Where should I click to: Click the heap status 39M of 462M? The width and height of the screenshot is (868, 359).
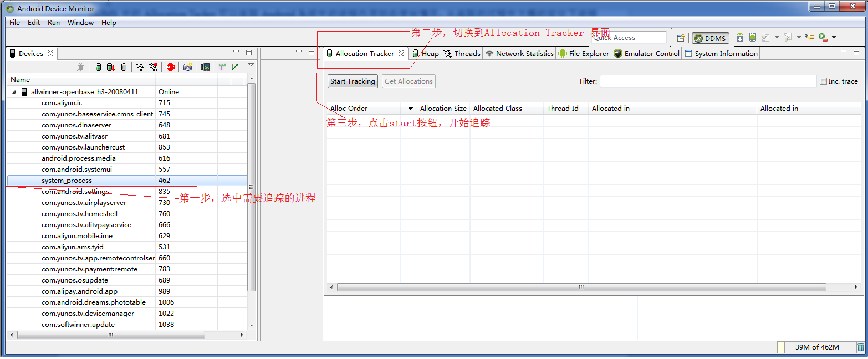[x=816, y=347]
